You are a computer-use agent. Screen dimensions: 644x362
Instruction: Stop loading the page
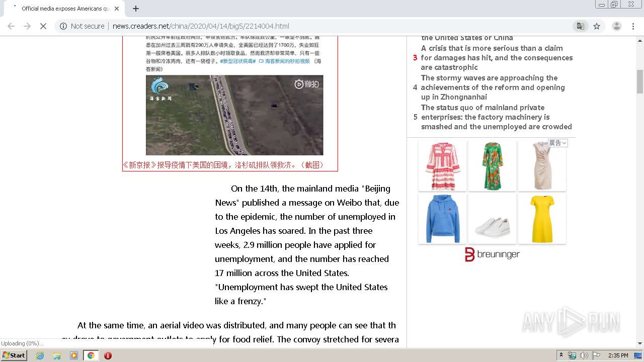(43, 26)
